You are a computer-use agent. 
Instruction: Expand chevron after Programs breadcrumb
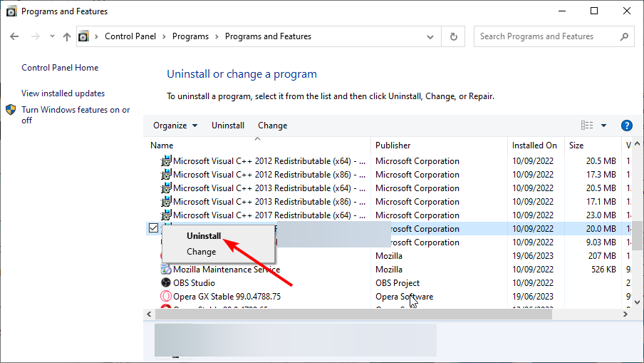tap(217, 36)
